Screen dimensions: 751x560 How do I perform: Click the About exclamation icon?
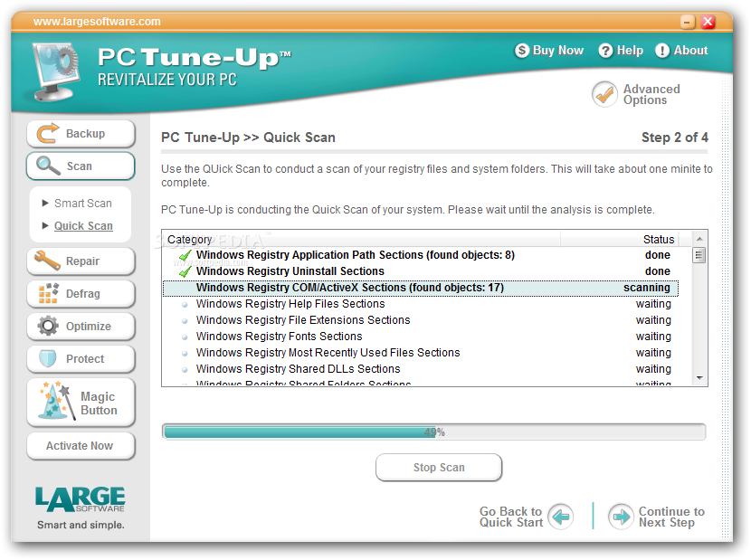click(x=662, y=51)
